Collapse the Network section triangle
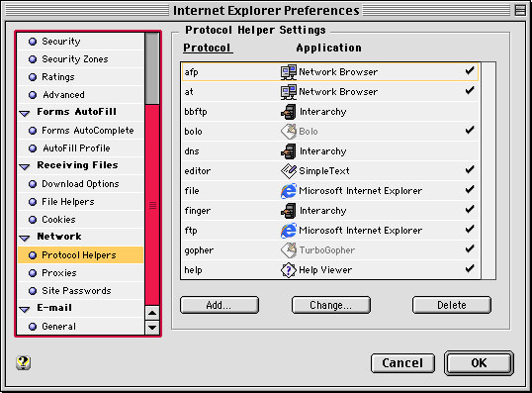This screenshot has width=532, height=393. click(25, 239)
